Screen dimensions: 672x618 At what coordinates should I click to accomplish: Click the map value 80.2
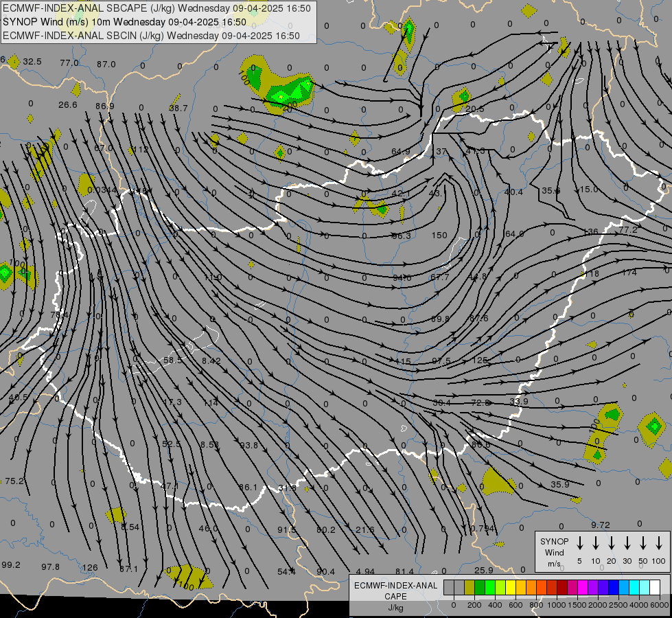coord(326,529)
